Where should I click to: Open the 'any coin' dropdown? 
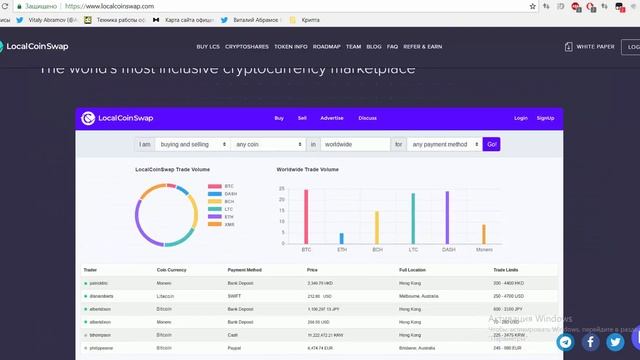click(268, 144)
